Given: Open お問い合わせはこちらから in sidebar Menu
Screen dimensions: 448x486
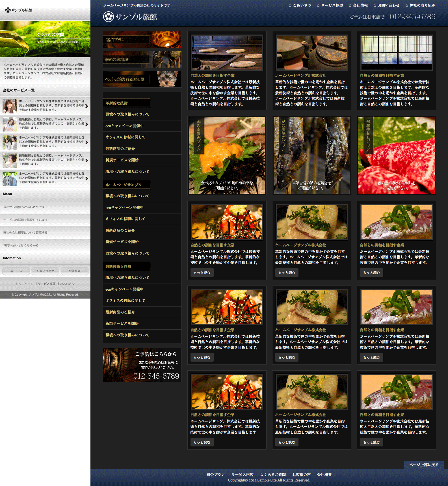Looking at the screenshot, I should (x=21, y=245).
